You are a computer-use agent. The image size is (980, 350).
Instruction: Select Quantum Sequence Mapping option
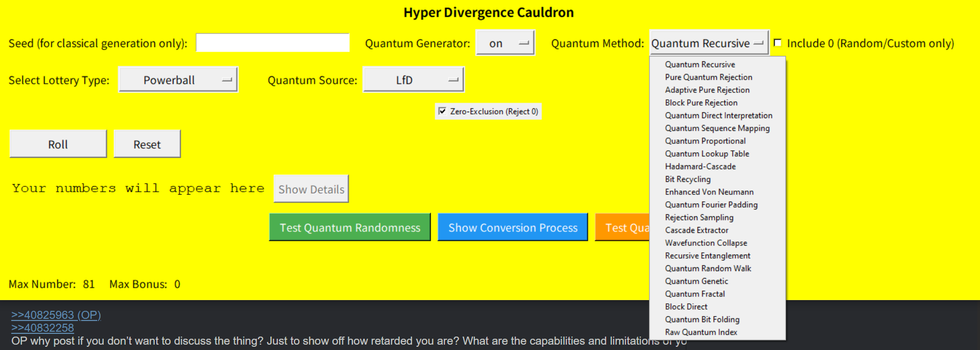click(717, 128)
